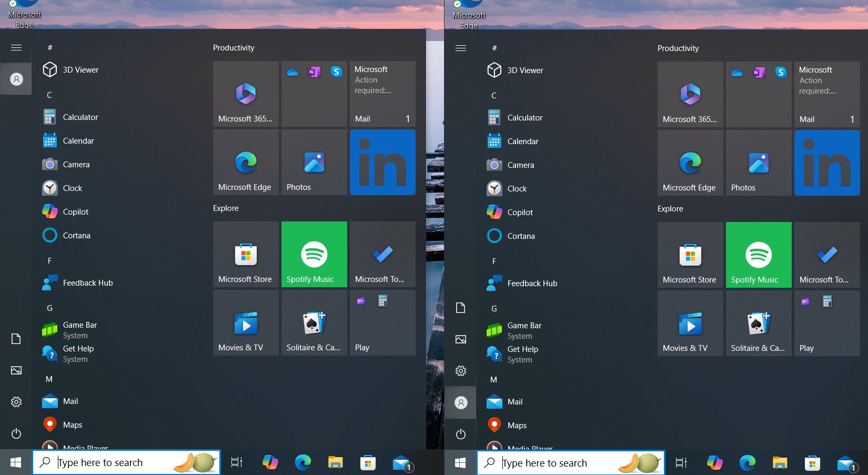The image size is (868, 475).
Task: Launch Movies & TV tile in right Start menu
Action: [x=690, y=323]
